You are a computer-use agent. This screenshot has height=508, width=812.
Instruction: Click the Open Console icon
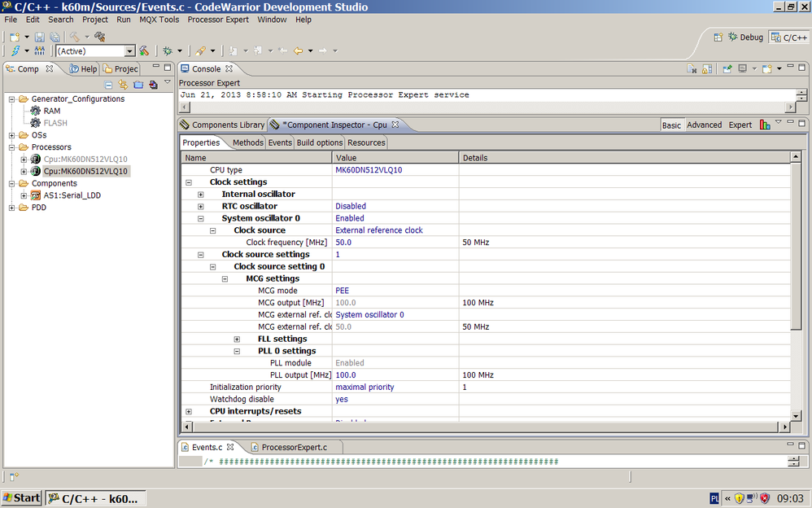coord(767,69)
